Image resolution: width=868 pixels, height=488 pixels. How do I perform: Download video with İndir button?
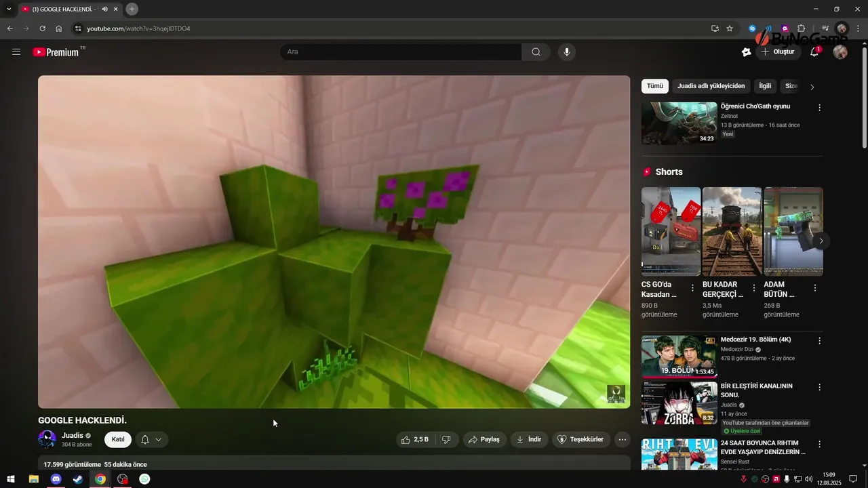pyautogui.click(x=529, y=439)
